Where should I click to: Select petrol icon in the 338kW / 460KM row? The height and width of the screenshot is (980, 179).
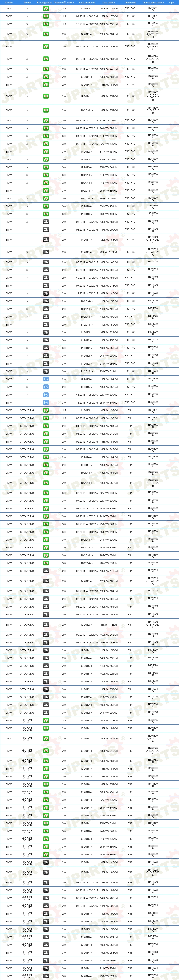(x=46, y=214)
